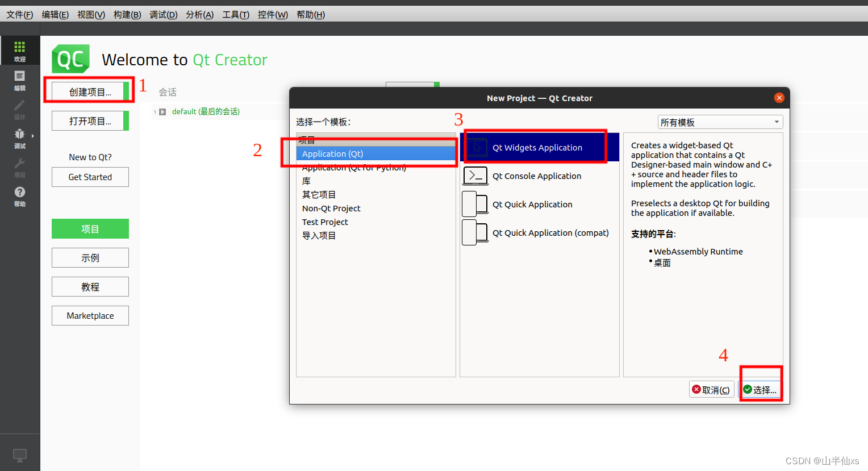
Task: Open the Marketplace tab
Action: (x=90, y=316)
